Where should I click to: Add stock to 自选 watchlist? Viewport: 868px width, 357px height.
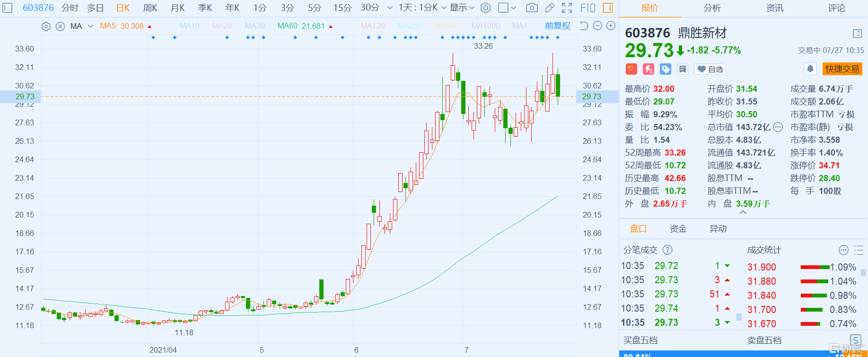pos(710,69)
